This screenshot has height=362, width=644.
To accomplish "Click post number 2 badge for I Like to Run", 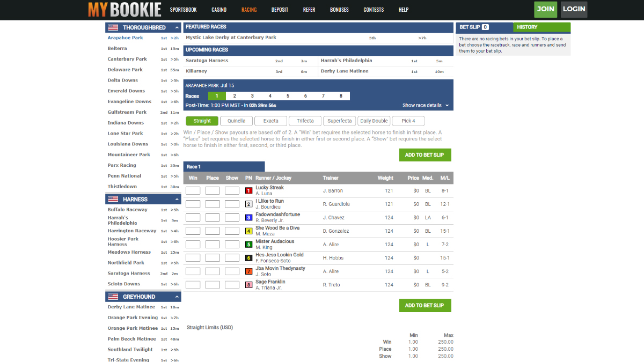I will (x=248, y=204).
